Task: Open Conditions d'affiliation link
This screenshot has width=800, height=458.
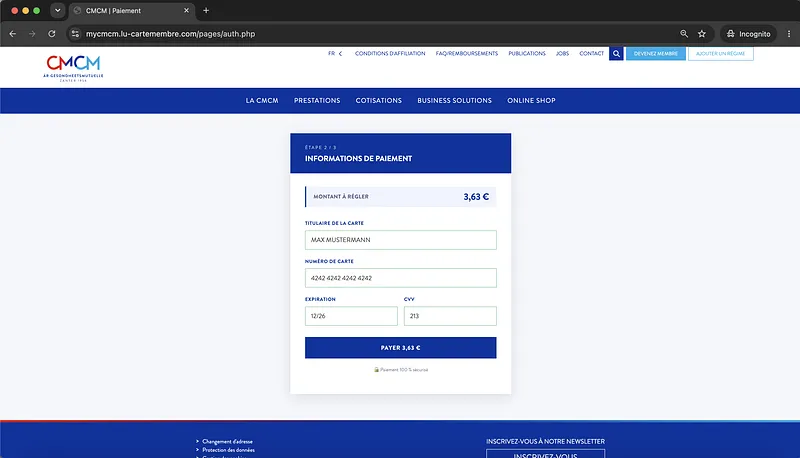Action: [390, 54]
